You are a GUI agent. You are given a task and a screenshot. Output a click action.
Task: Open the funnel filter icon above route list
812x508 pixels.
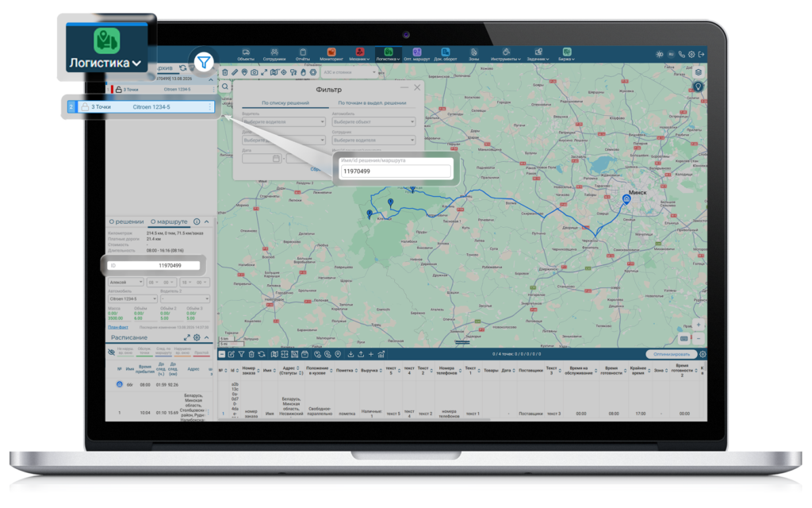coord(204,62)
